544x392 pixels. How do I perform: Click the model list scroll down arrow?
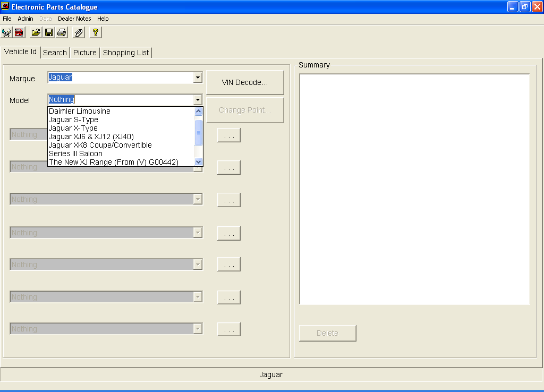tap(199, 161)
